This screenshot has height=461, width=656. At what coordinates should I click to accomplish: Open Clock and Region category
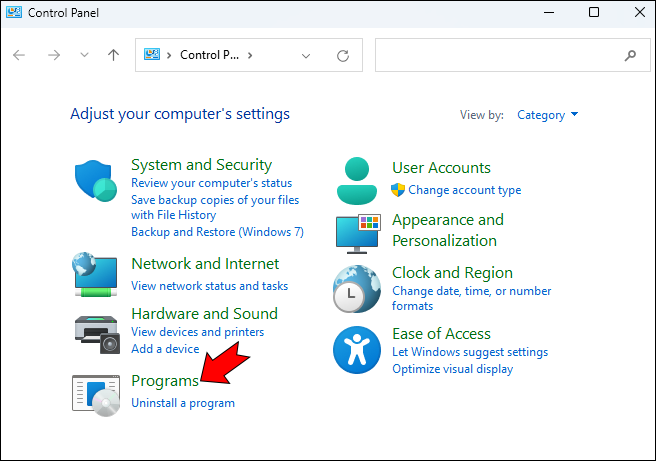(x=453, y=273)
